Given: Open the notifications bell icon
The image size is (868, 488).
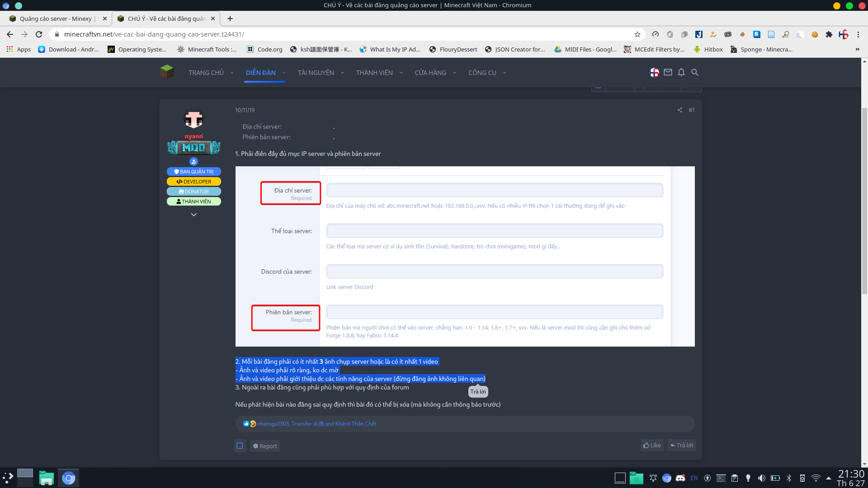Looking at the screenshot, I should tap(681, 72).
